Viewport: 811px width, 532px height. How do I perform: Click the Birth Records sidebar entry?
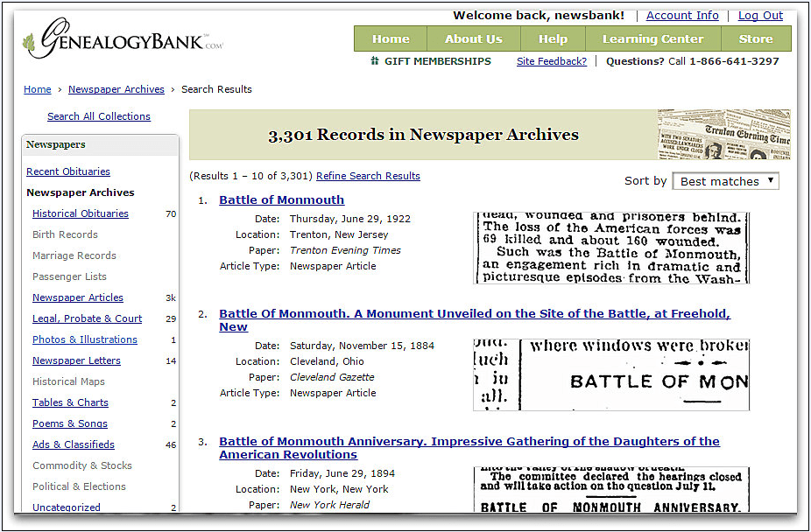[x=65, y=234]
